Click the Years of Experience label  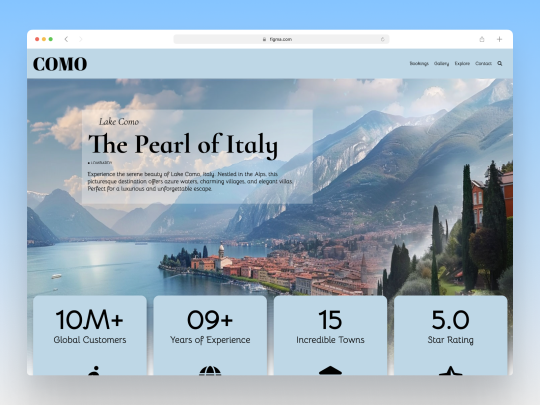pyautogui.click(x=210, y=340)
